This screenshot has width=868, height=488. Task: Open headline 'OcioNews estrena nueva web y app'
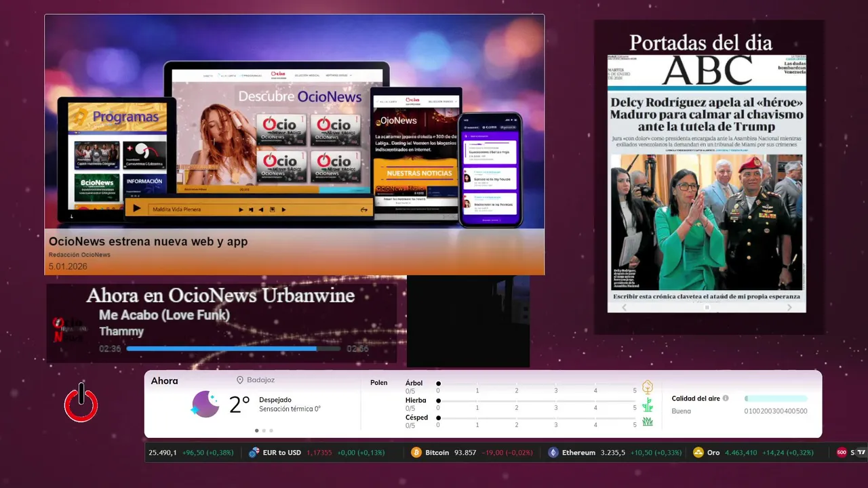click(x=148, y=241)
